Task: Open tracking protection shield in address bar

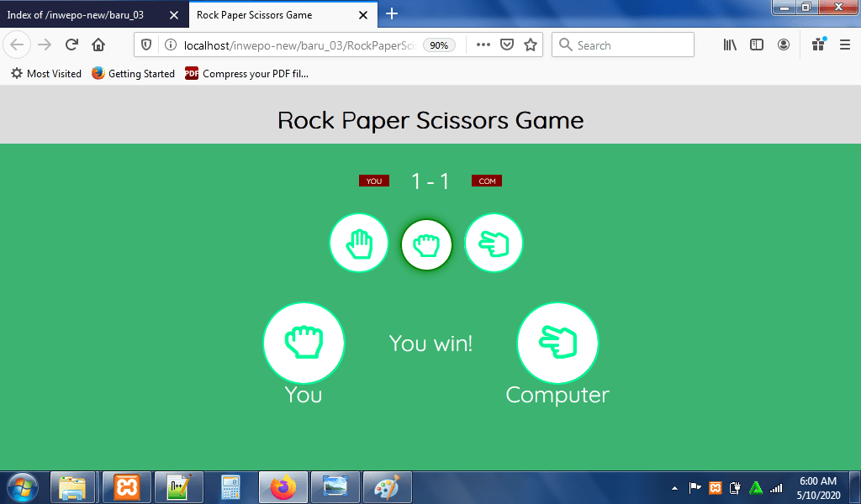Action: (x=146, y=45)
